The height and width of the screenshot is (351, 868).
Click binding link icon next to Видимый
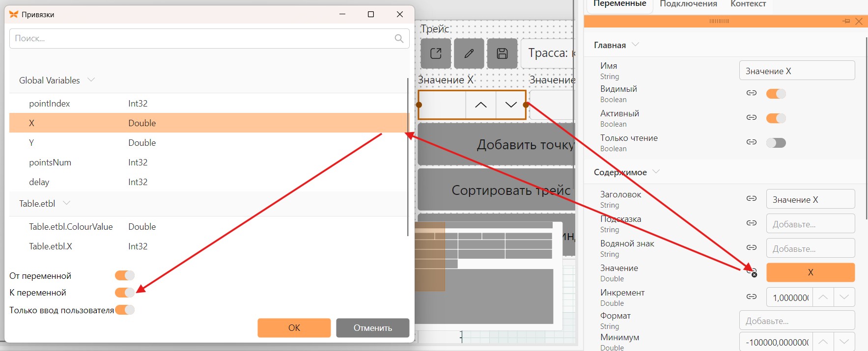tap(752, 93)
